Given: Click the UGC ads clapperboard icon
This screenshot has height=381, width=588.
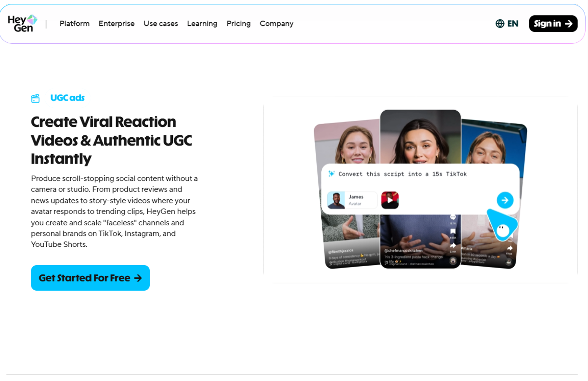Looking at the screenshot, I should 35,98.
